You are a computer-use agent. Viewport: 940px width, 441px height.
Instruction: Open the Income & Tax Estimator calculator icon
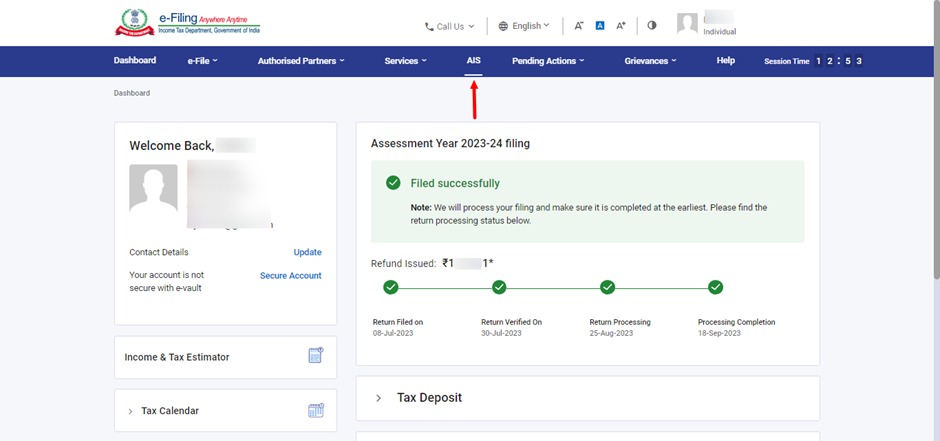(x=316, y=356)
